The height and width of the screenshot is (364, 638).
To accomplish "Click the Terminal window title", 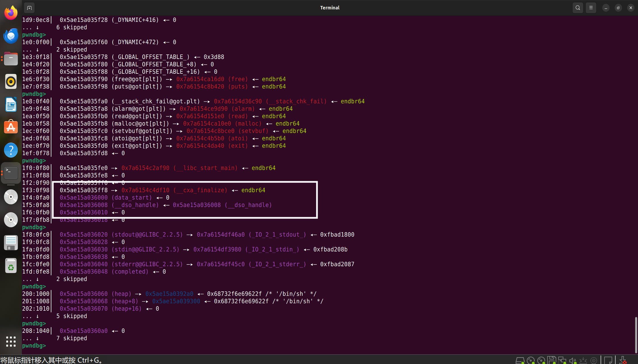I will pyautogui.click(x=330, y=8).
